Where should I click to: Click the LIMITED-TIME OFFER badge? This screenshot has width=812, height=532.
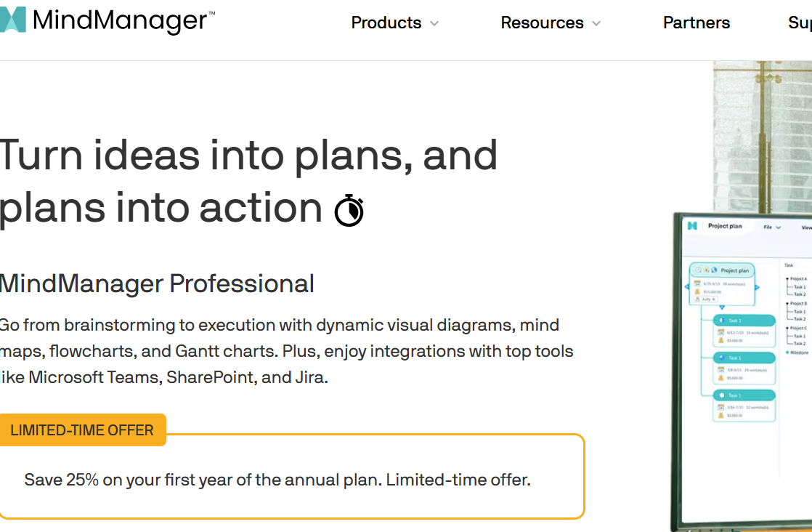[x=82, y=430]
